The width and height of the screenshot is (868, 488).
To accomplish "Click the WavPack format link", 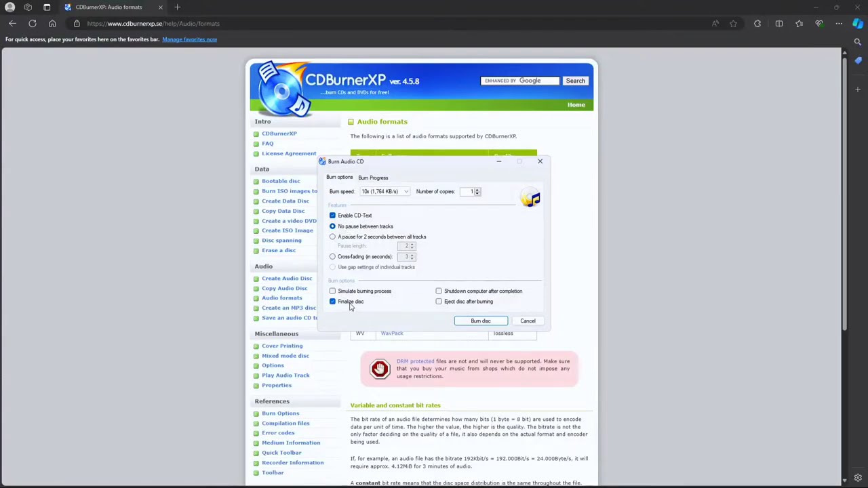I will coord(392,333).
